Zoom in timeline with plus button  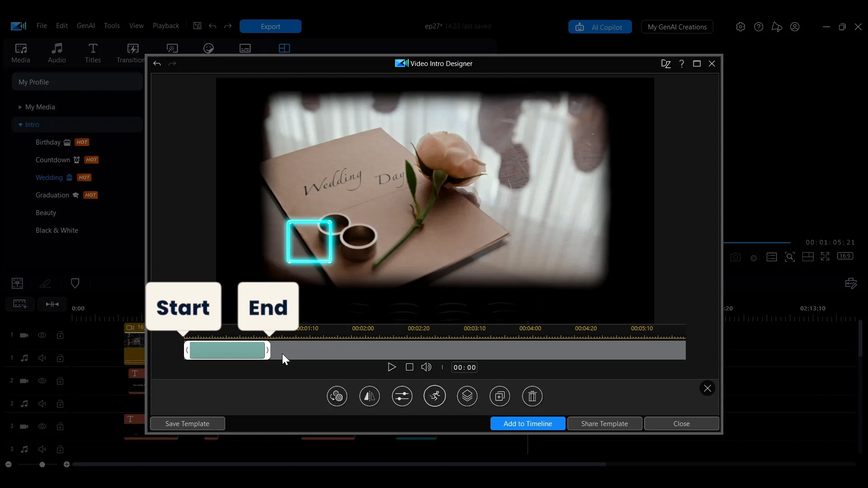(x=66, y=465)
